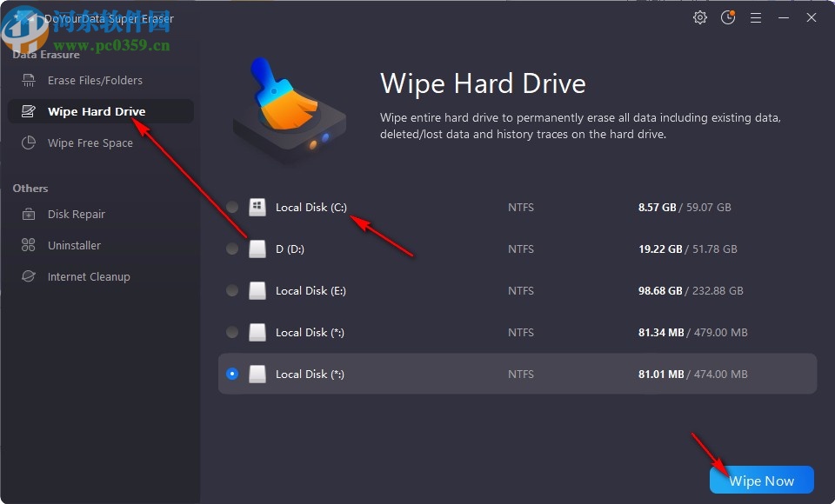Open settings gear icon in title bar

(x=700, y=17)
